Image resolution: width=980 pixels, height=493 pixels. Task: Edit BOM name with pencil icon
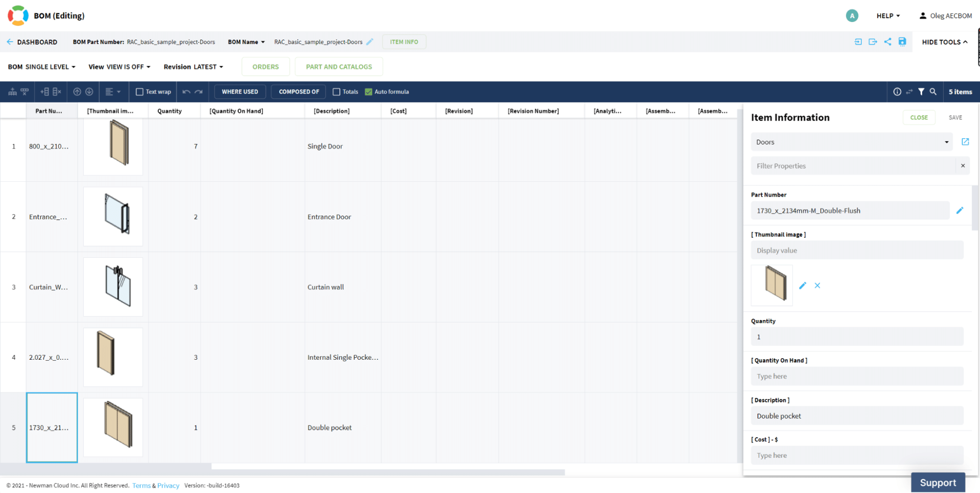tap(370, 42)
